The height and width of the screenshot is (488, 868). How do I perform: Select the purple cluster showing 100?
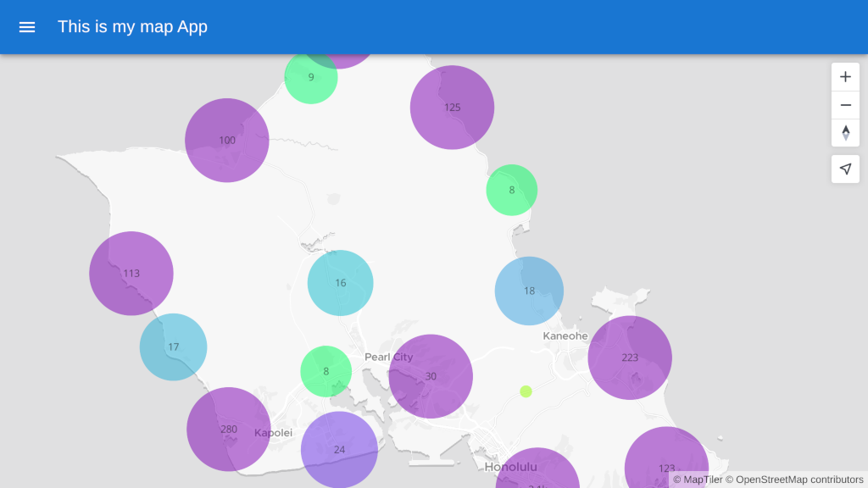click(227, 140)
